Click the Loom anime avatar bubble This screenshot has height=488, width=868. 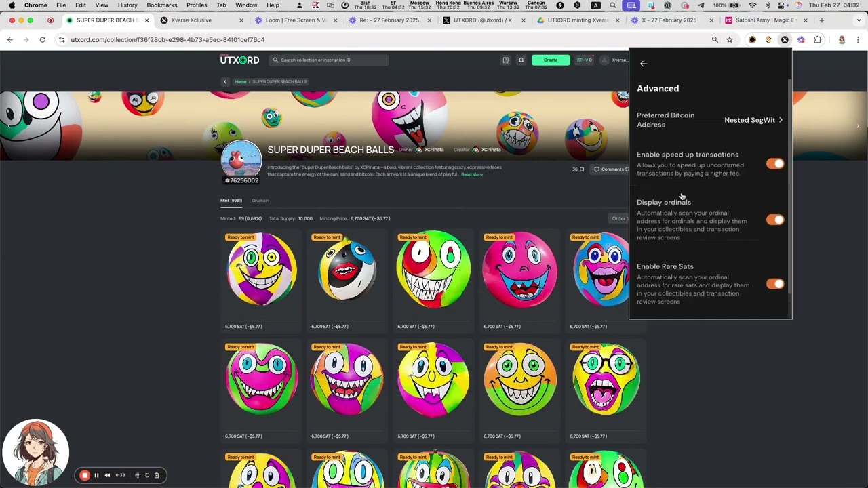tap(35, 453)
